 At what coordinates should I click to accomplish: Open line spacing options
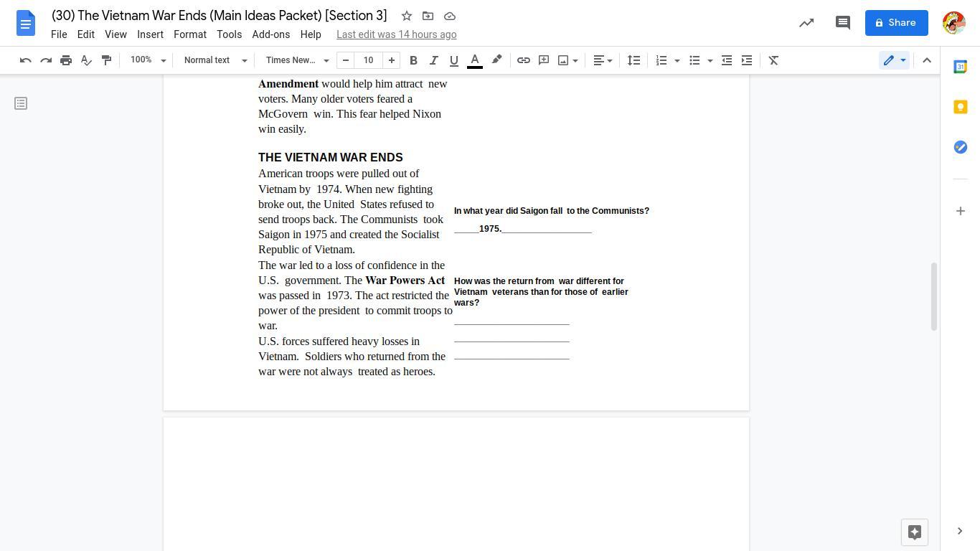click(633, 60)
